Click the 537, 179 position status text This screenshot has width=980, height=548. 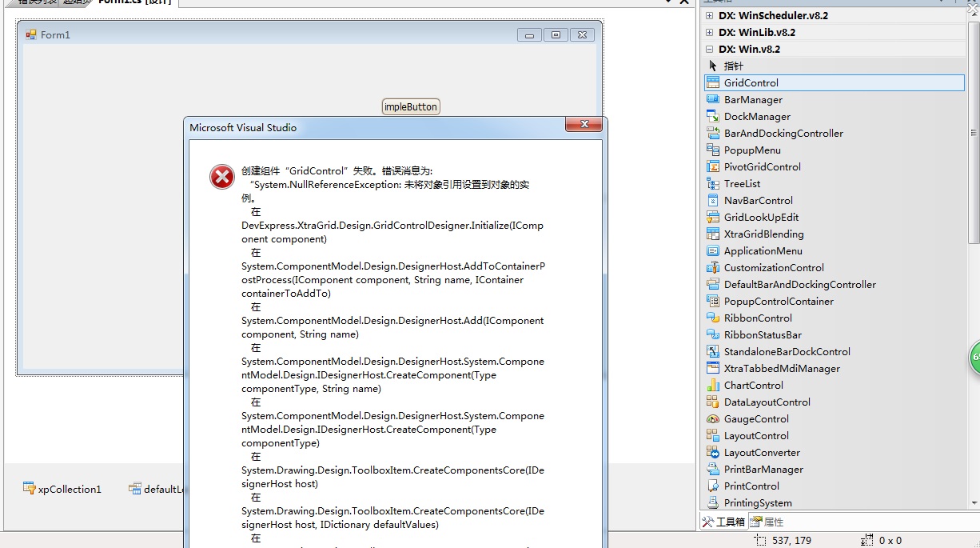tap(791, 541)
